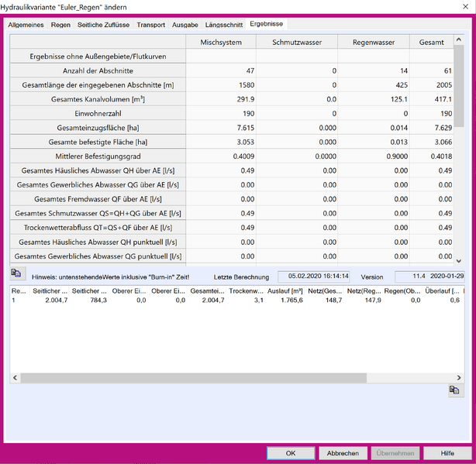Select row Gesamtes Gewerbliches Abwasser QG über AE
The image size is (476, 464).
coord(98,184)
